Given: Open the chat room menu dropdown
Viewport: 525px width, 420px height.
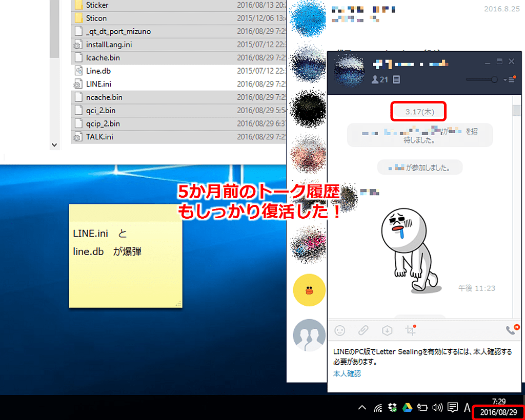Looking at the screenshot, I should (509, 79).
